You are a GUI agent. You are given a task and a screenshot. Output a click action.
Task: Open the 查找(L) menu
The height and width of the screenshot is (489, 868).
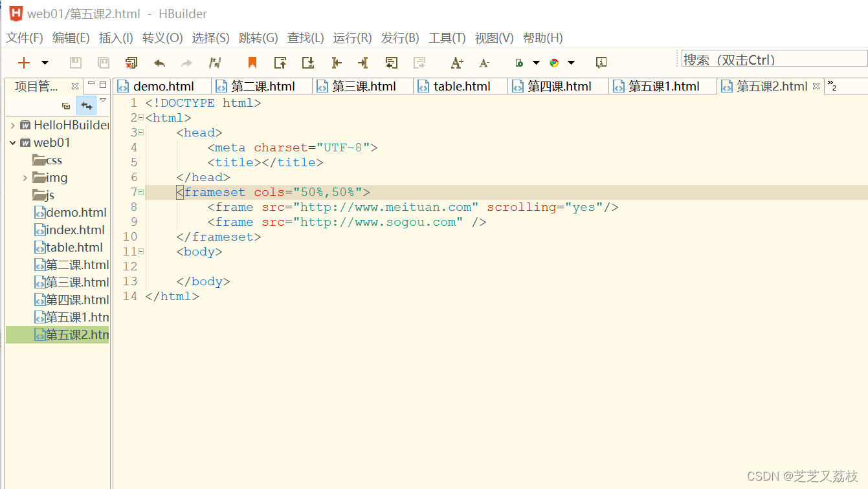click(x=306, y=38)
